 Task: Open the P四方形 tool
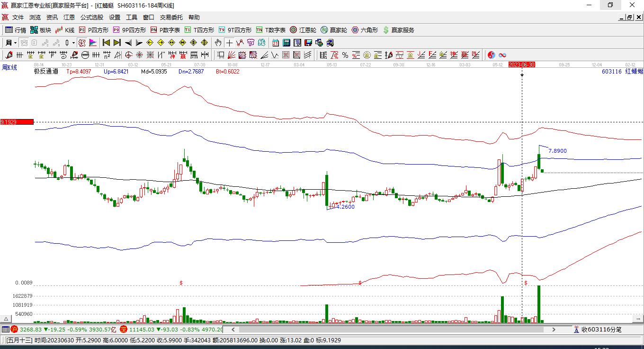(x=94, y=30)
